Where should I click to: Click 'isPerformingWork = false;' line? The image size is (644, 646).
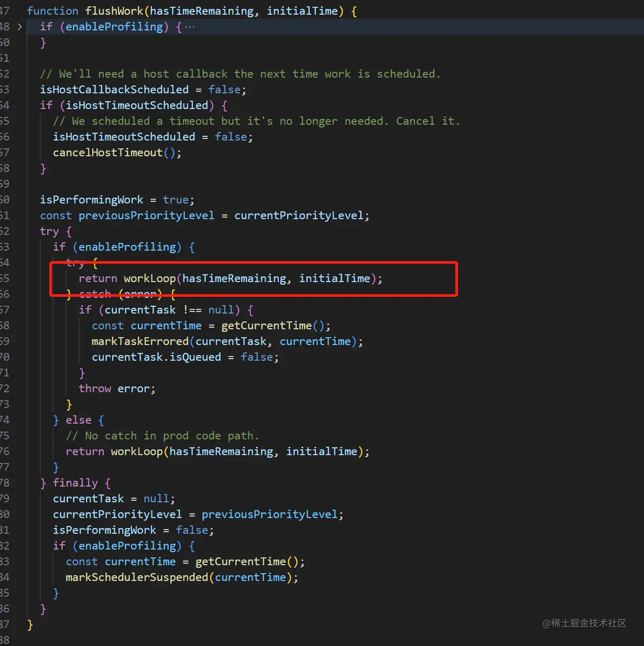pos(133,530)
